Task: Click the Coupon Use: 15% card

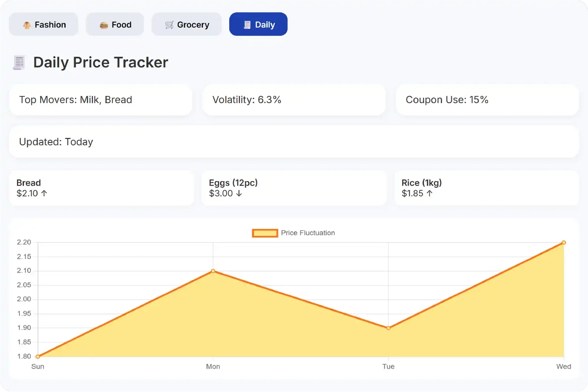Action: tap(487, 100)
